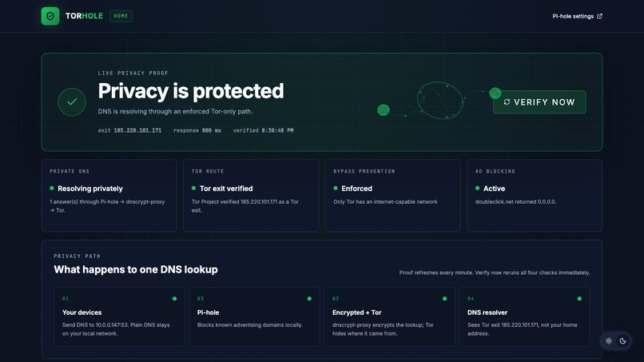
Task: Select the Ad Blocking Active card
Action: pyautogui.click(x=535, y=196)
